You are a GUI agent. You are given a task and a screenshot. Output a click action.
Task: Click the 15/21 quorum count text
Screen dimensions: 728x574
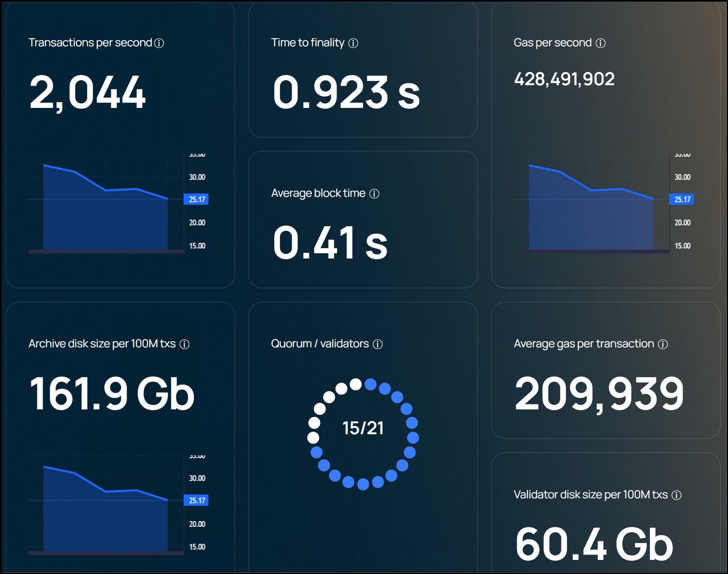(363, 428)
